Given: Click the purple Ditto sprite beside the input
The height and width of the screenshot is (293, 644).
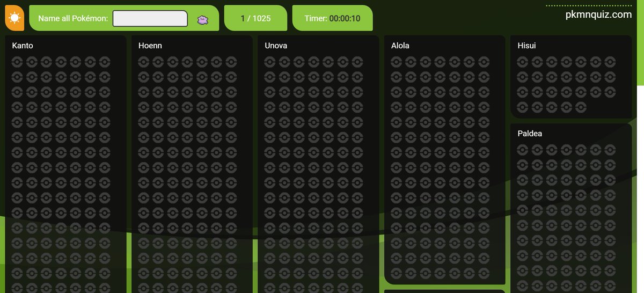Looking at the screenshot, I should pyautogui.click(x=203, y=19).
